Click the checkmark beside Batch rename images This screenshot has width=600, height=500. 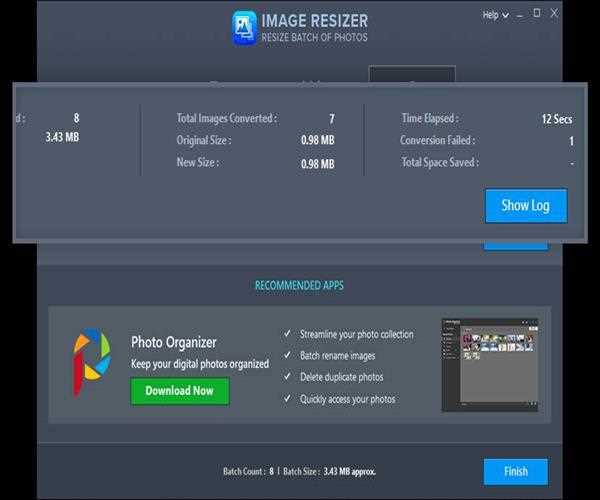coord(287,355)
